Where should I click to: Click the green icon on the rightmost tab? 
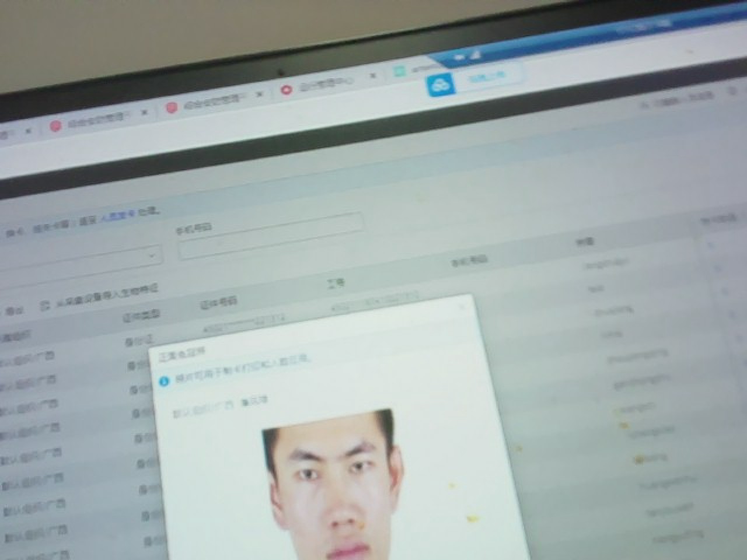tap(400, 71)
